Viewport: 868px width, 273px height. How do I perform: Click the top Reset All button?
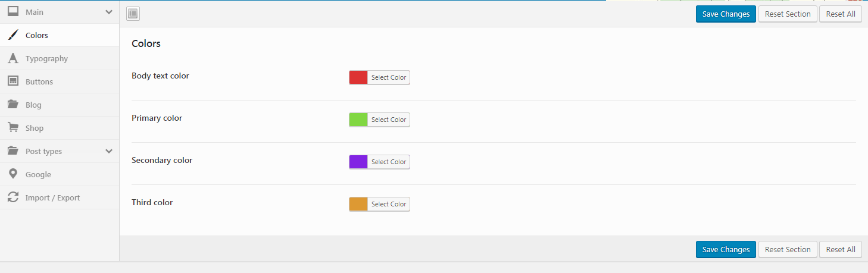tap(841, 14)
